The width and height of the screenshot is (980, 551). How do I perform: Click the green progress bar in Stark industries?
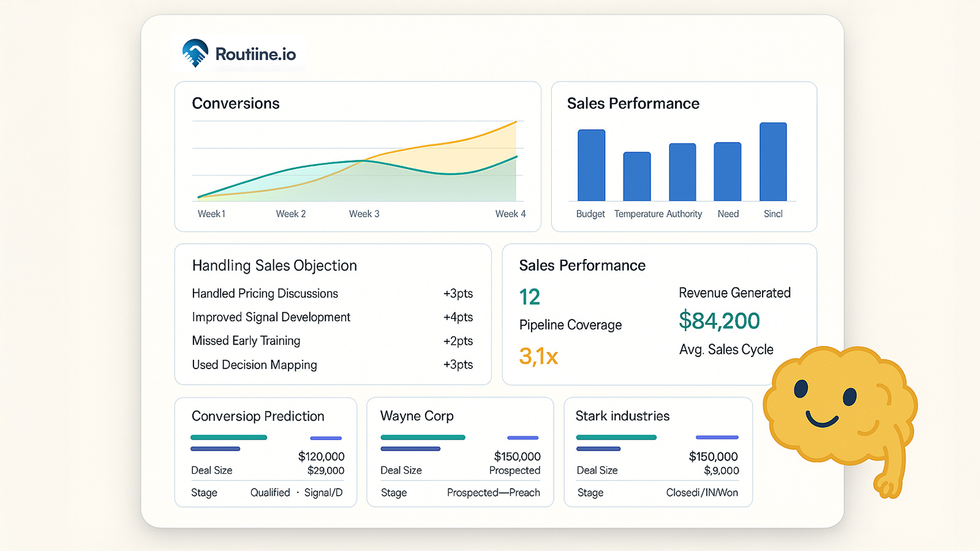tap(616, 437)
